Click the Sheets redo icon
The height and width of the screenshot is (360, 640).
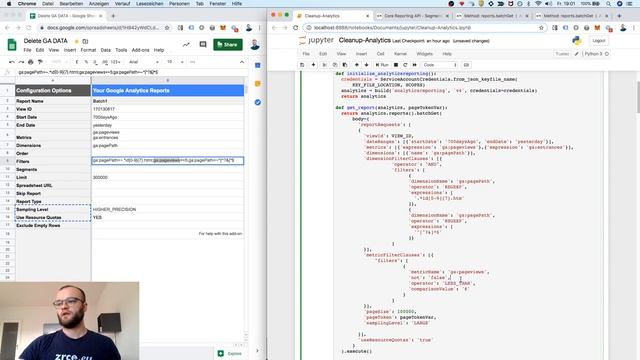pyautogui.click(x=21, y=62)
